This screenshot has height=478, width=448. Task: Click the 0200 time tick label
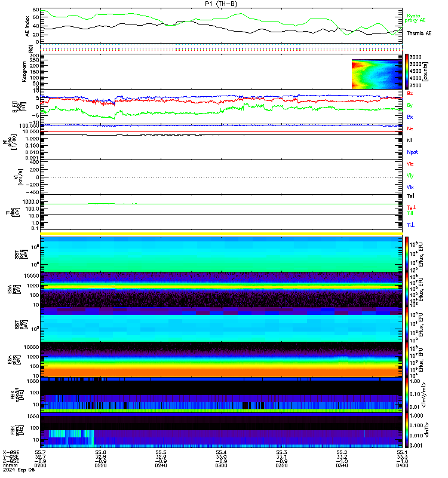(x=40, y=465)
